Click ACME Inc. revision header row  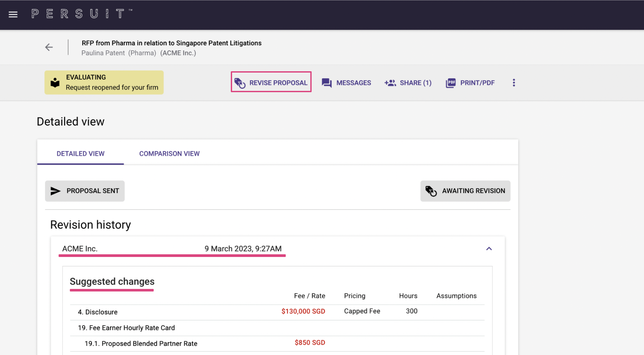pos(278,249)
